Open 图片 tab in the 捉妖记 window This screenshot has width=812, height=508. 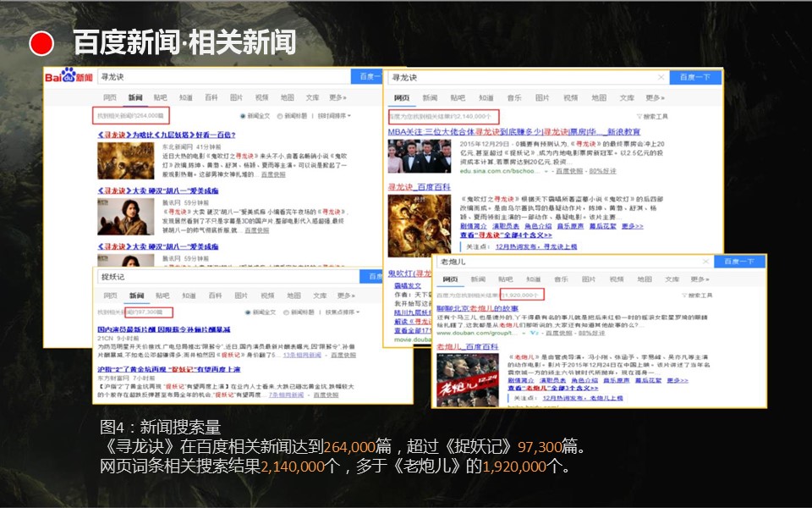(x=241, y=295)
